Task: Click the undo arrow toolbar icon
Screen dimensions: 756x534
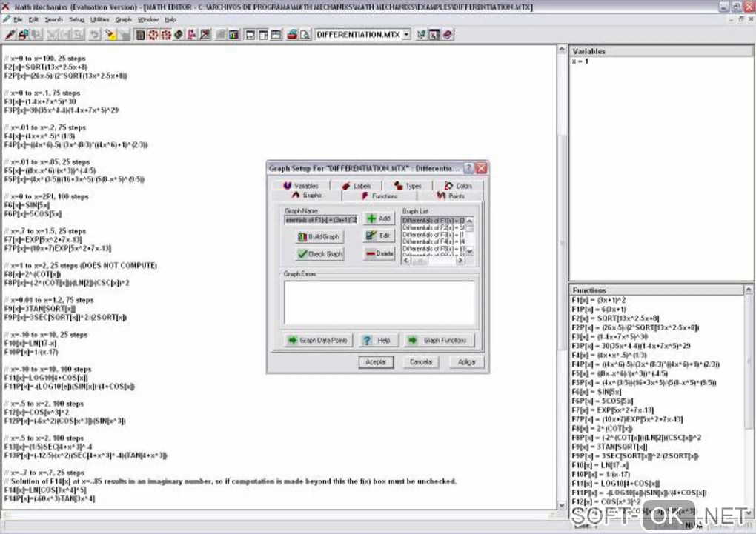Action: (x=95, y=35)
